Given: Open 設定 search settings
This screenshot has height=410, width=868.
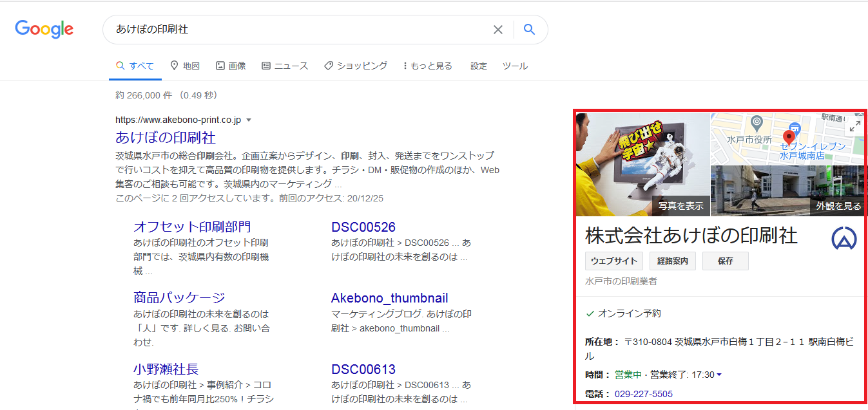Looking at the screenshot, I should click(x=479, y=66).
